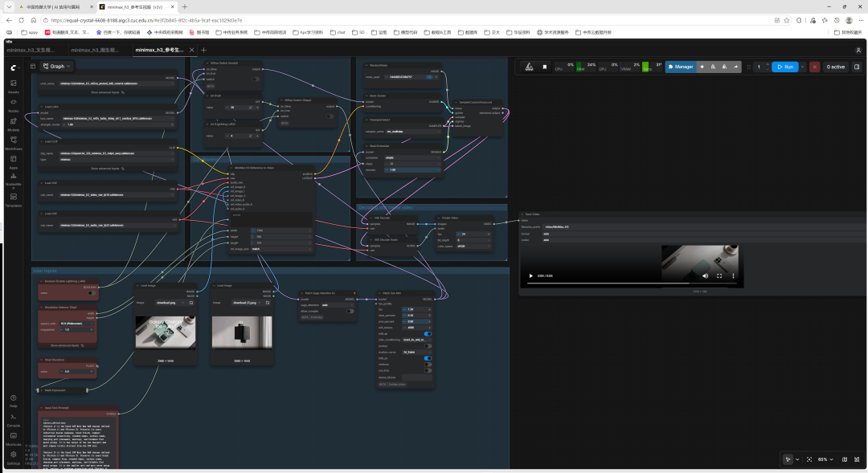The image size is (868, 473).
Task: Click the star icon beside Manager
Action: 702,67
